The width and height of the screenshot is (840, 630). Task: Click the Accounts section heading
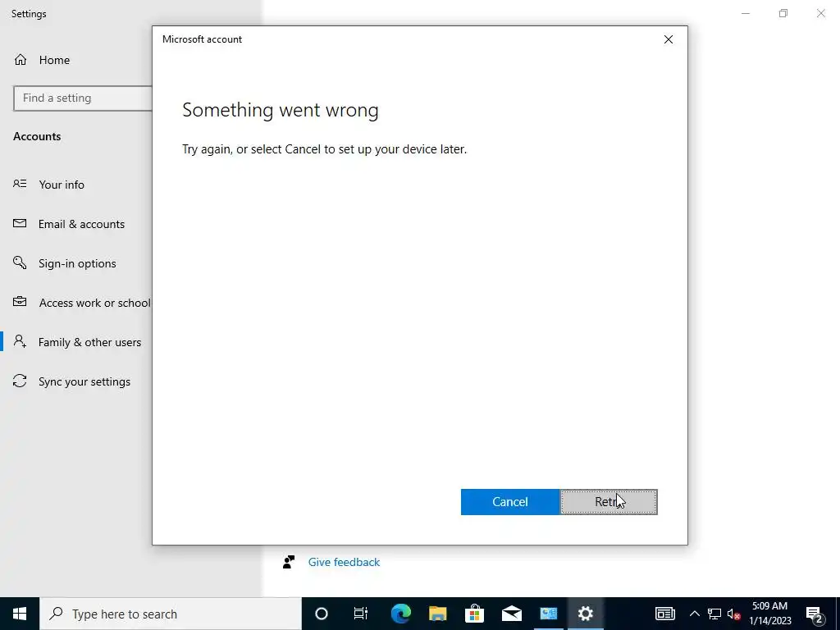tap(37, 137)
